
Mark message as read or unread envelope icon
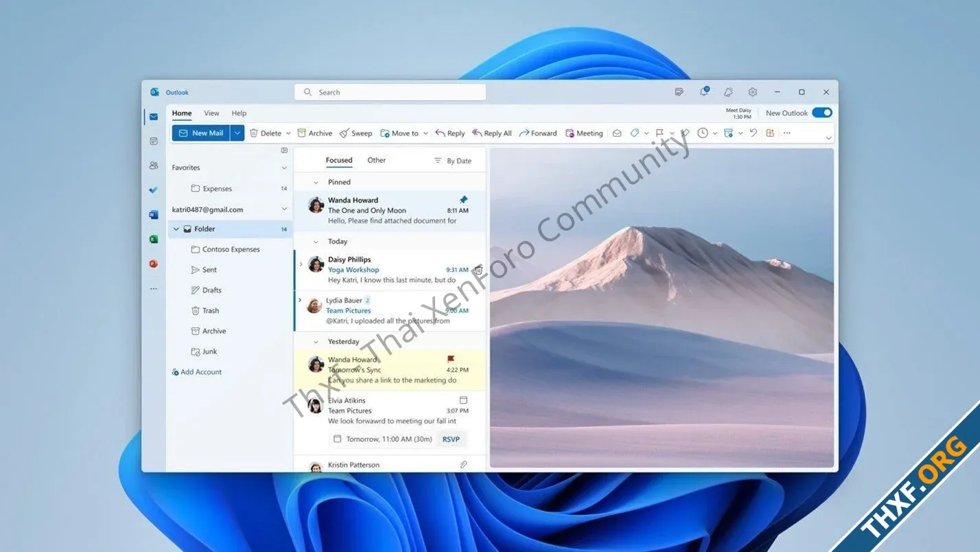(617, 133)
